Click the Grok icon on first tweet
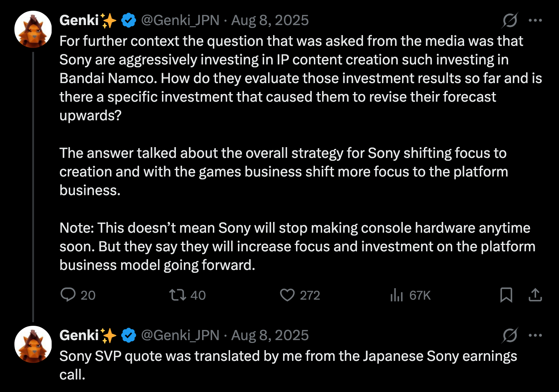This screenshot has width=559, height=392. pyautogui.click(x=510, y=20)
